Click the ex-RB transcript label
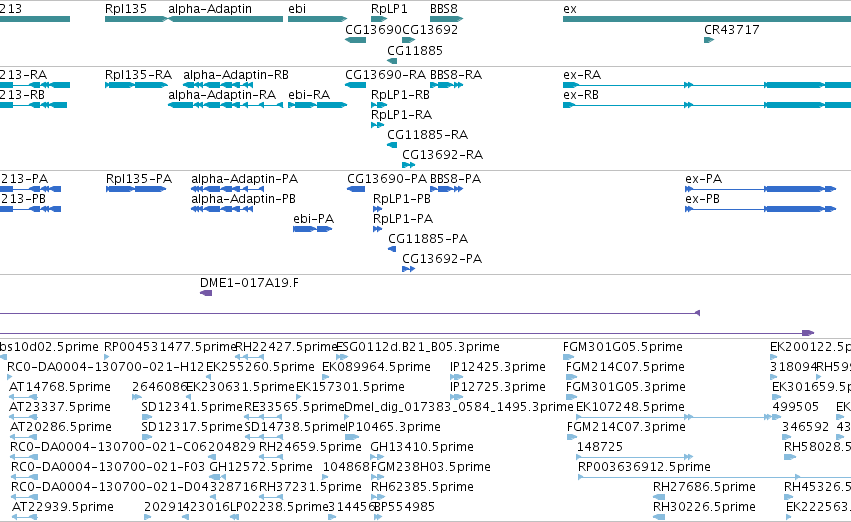This screenshot has width=851, height=522. [x=581, y=95]
